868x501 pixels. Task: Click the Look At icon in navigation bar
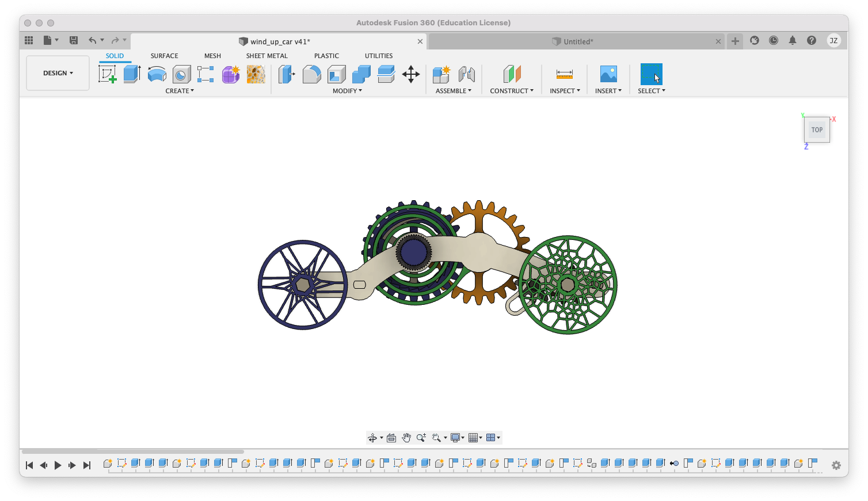391,438
